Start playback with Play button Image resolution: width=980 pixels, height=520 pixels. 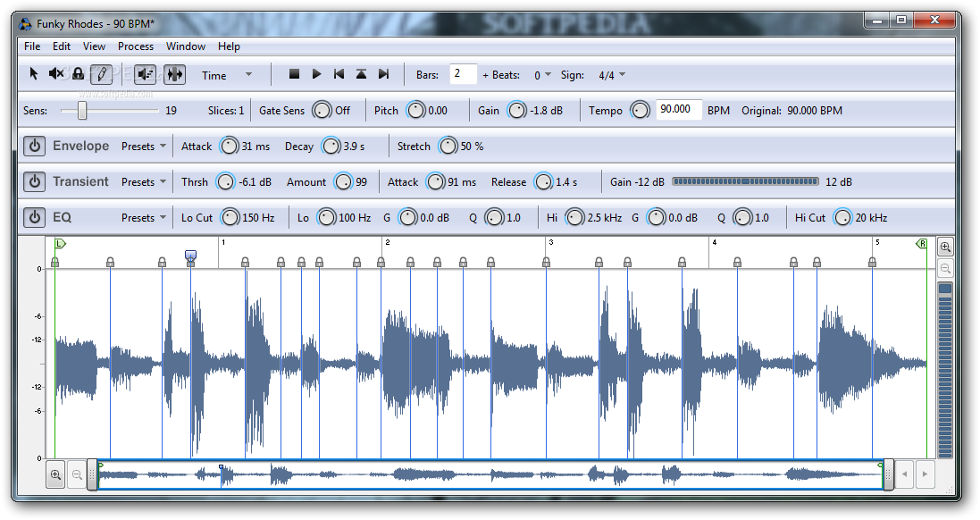click(316, 74)
